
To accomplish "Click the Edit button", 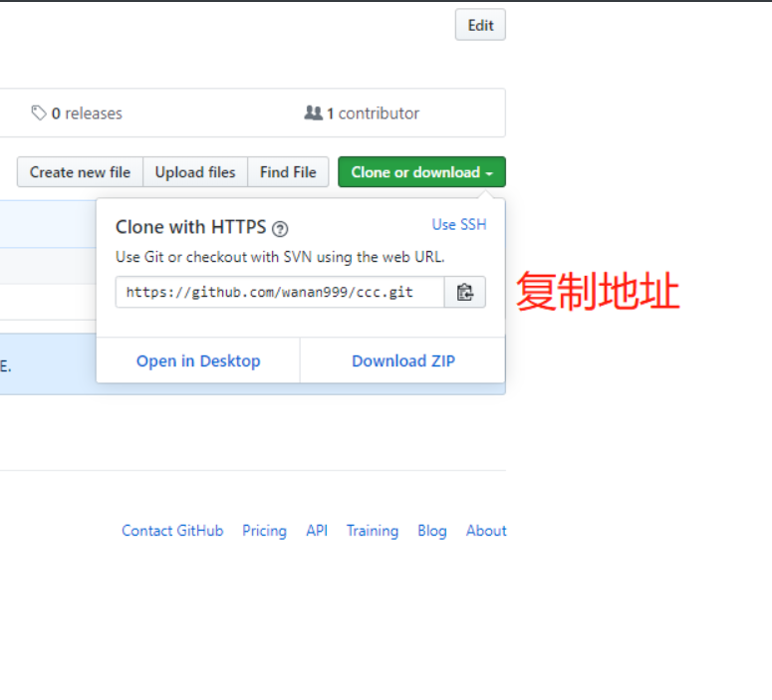I will click(480, 25).
